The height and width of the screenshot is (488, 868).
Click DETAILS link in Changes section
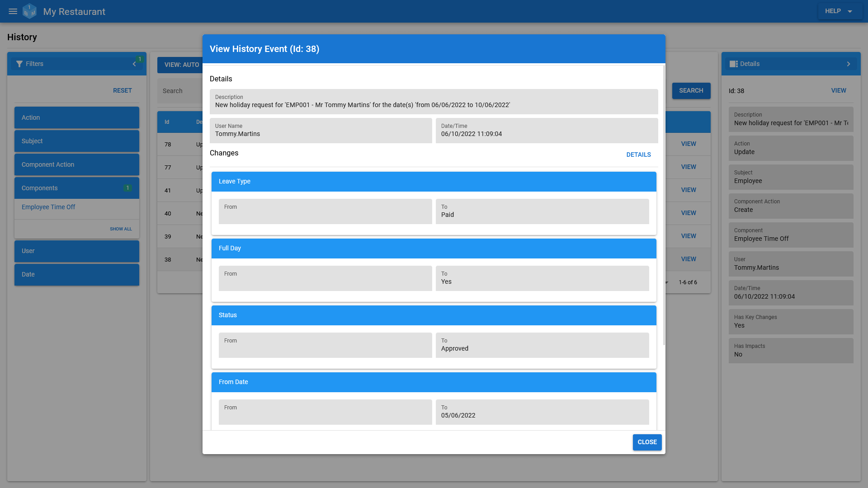tap(638, 155)
